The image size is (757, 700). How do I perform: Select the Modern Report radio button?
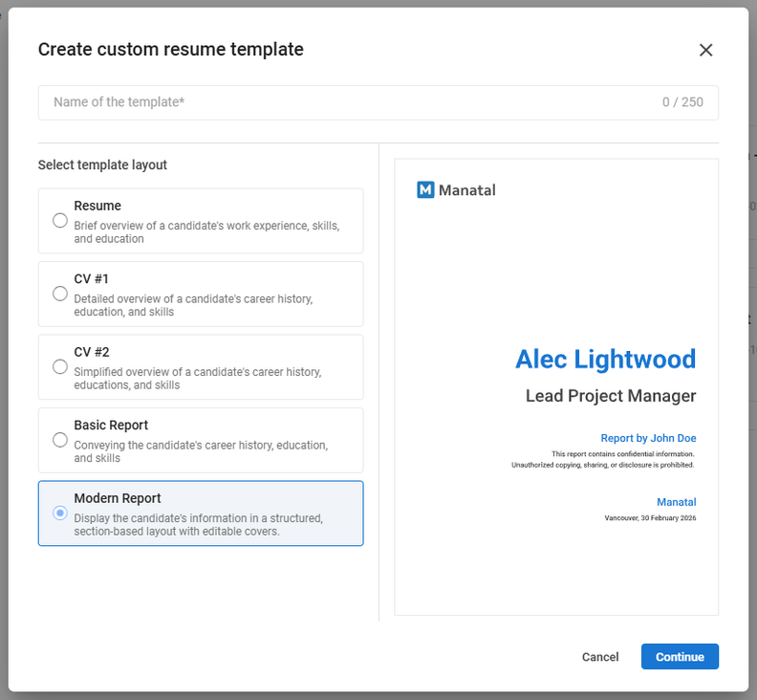(60, 513)
